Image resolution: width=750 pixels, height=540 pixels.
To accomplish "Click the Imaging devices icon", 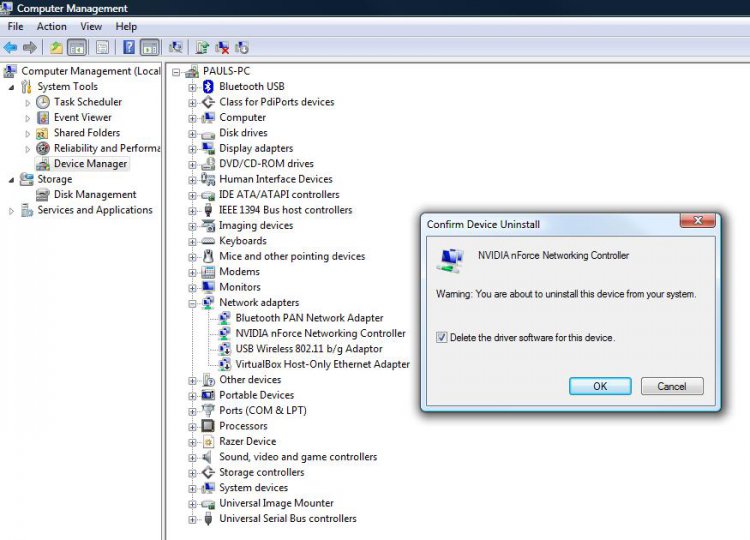I will (208, 225).
